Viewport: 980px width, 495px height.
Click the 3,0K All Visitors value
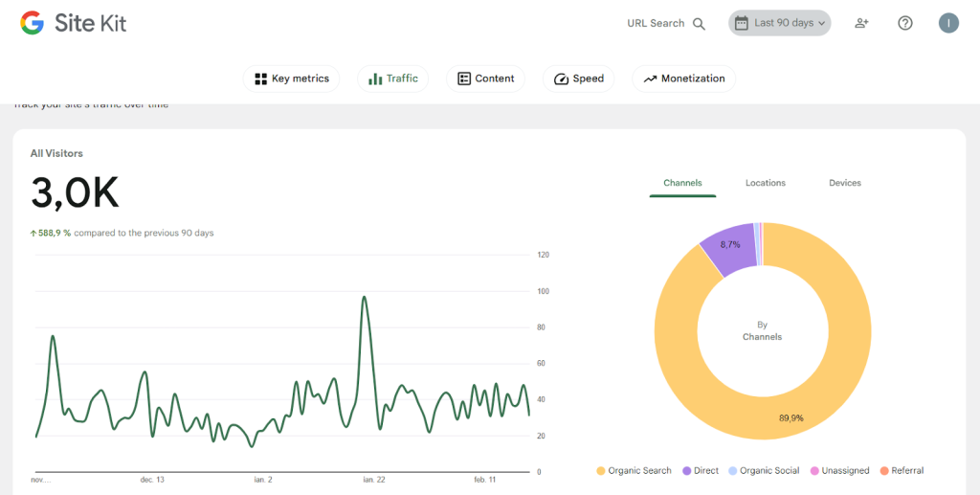75,193
